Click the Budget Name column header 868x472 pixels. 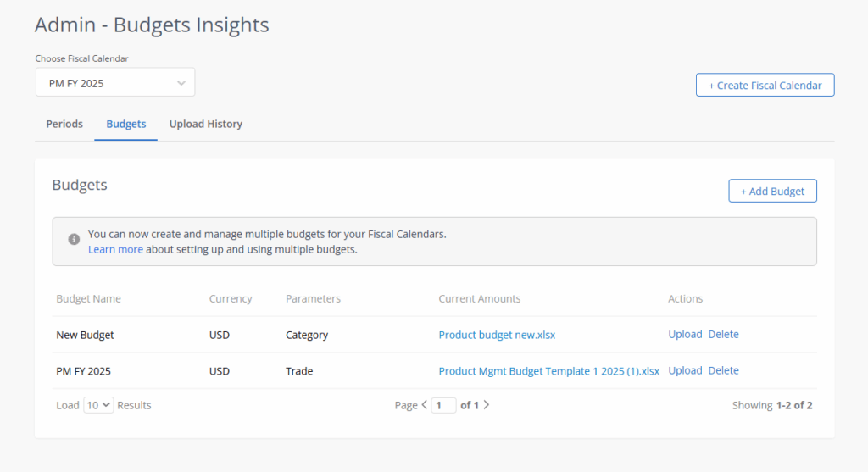coord(88,298)
